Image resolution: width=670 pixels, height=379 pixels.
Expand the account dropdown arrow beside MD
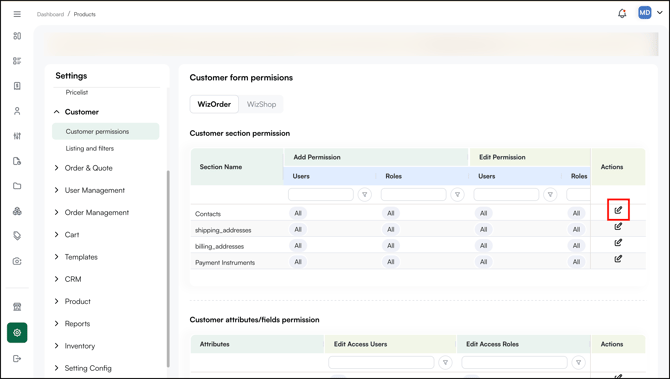coord(659,13)
